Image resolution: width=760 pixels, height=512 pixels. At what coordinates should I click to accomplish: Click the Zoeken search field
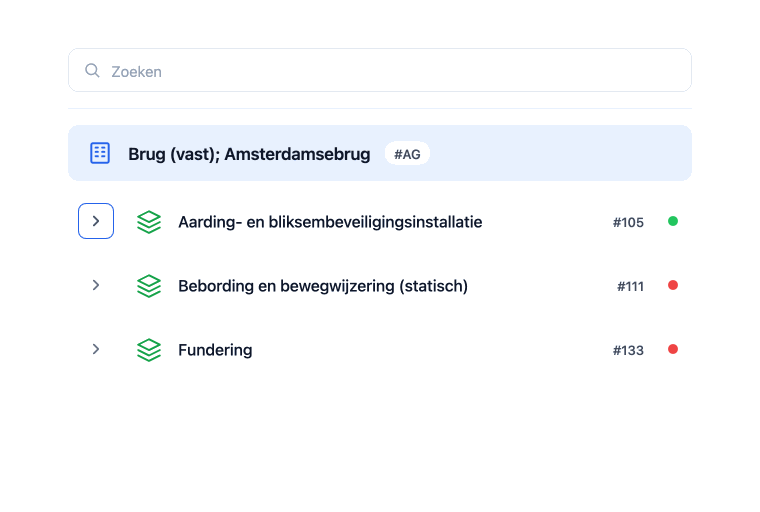(x=380, y=70)
